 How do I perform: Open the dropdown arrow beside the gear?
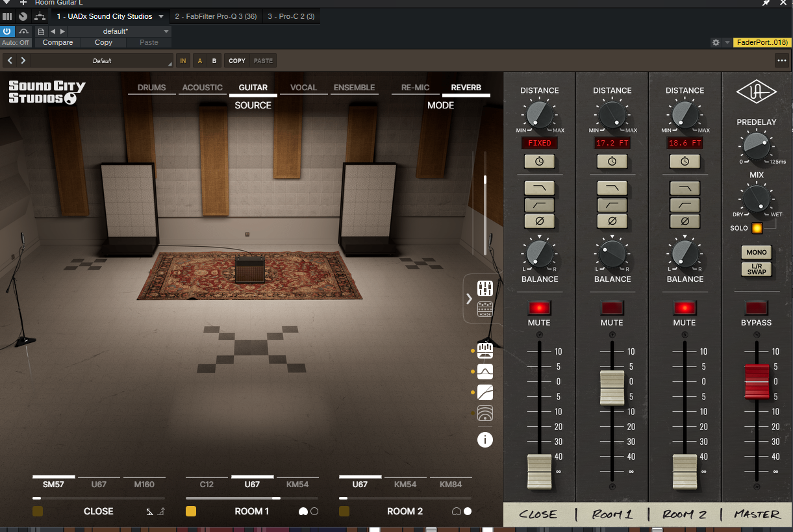[x=727, y=42]
